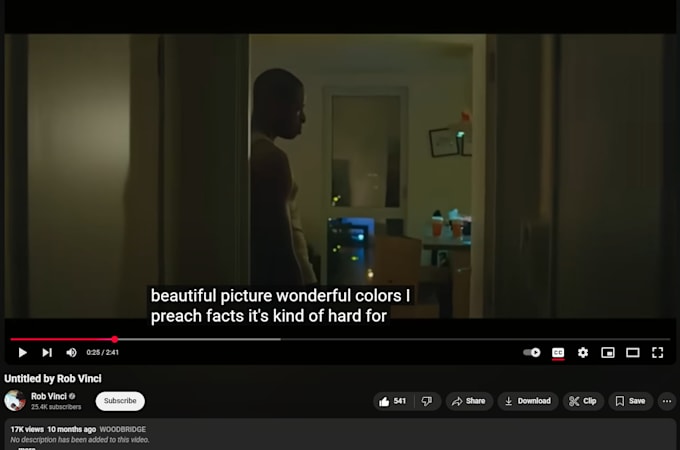Click the caption text 'beautiful picture wonderful colors'
Viewport: 680px width, 450px height.
276,296
